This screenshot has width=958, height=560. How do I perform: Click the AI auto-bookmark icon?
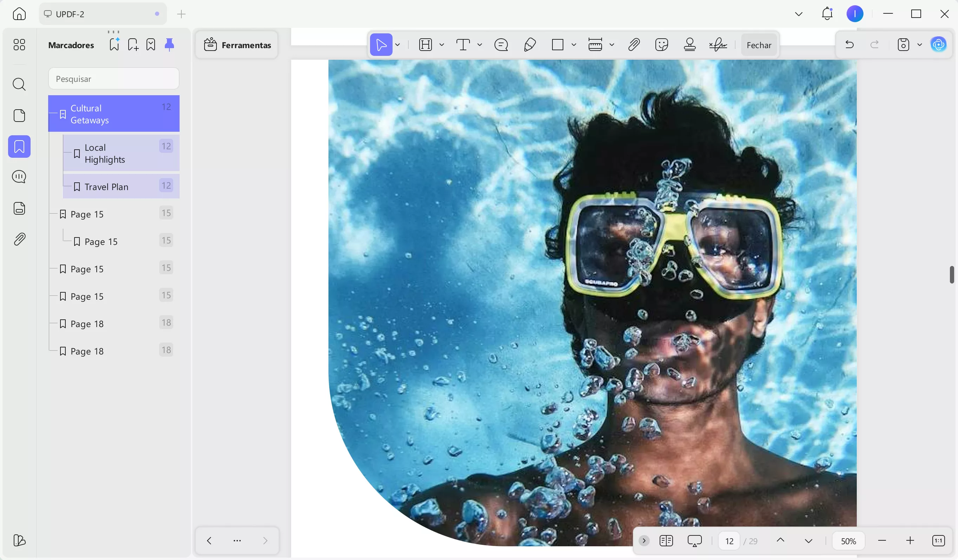point(114,45)
